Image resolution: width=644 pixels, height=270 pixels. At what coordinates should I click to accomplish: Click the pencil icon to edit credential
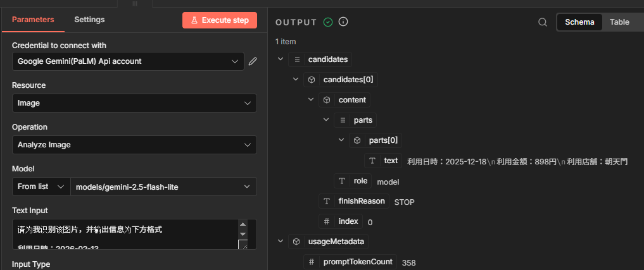click(x=253, y=61)
